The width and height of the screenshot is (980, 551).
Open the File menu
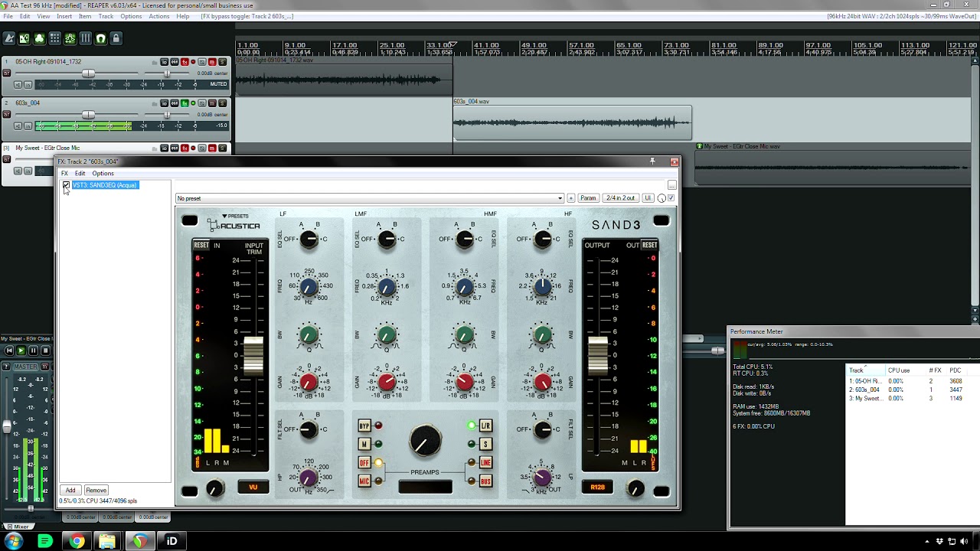pos(8,16)
